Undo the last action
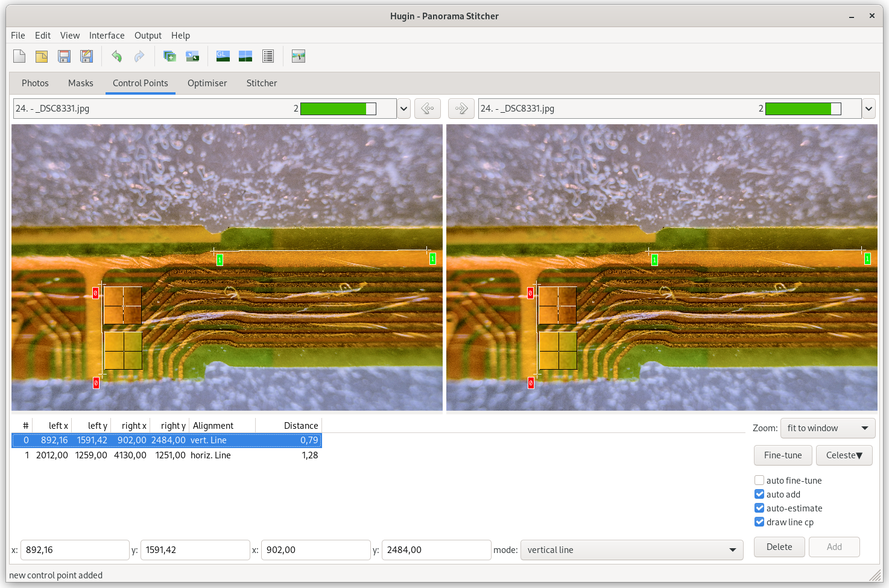Viewport: 889px width, 588px height. tap(116, 56)
